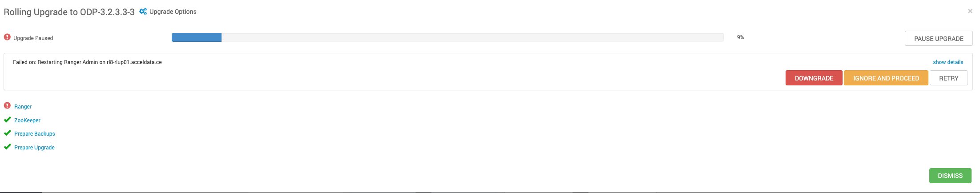Screen dimensions: 980x193
Task: Click the green checkmark beside Prepare Backups
Action: pyautogui.click(x=7, y=133)
